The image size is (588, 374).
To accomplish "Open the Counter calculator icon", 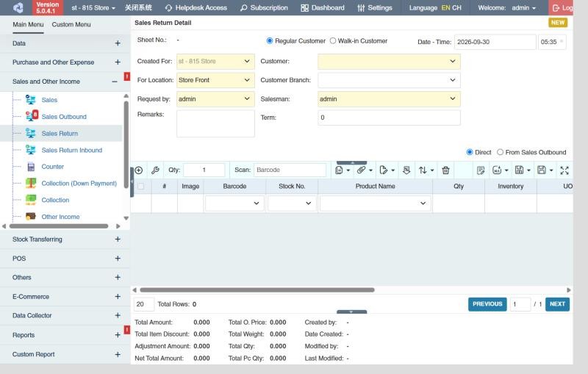I will 31,166.
